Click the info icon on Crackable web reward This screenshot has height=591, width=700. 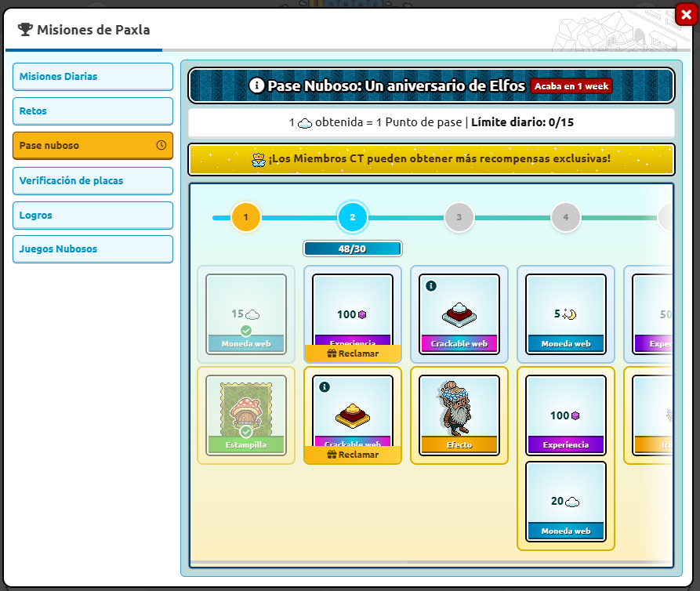tap(431, 286)
